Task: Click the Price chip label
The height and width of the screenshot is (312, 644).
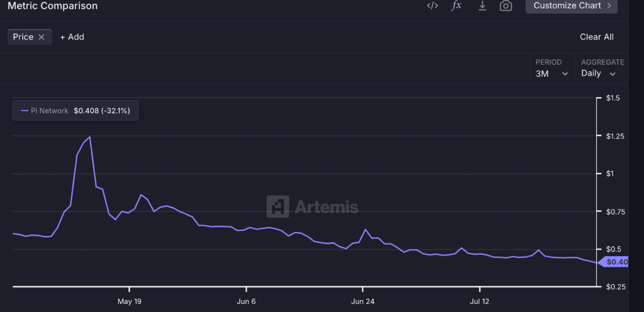Action: coord(23,37)
